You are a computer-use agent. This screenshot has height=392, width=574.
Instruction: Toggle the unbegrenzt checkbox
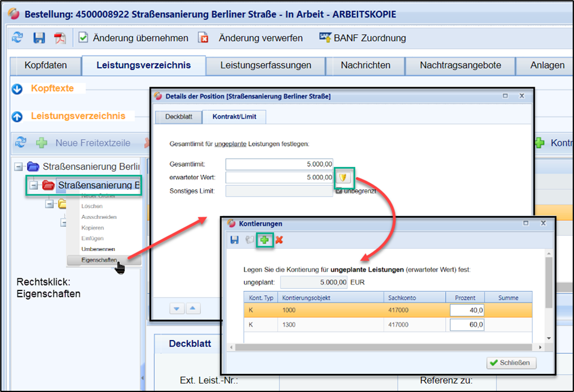tap(339, 191)
